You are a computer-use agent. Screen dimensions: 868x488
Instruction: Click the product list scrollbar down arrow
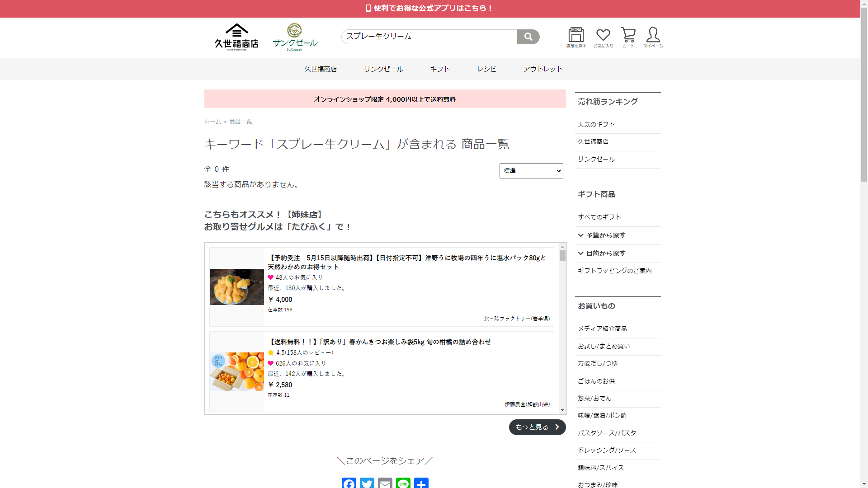pyautogui.click(x=562, y=410)
